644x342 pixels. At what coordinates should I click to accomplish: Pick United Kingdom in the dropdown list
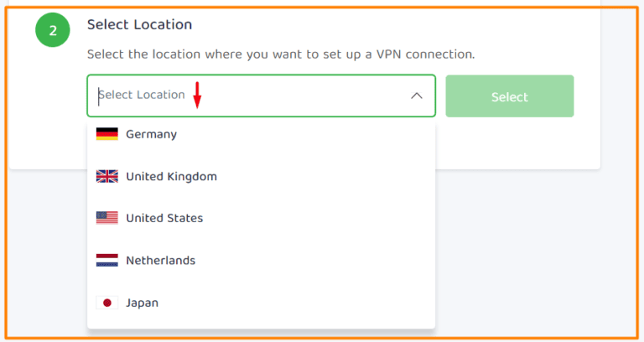(x=171, y=176)
